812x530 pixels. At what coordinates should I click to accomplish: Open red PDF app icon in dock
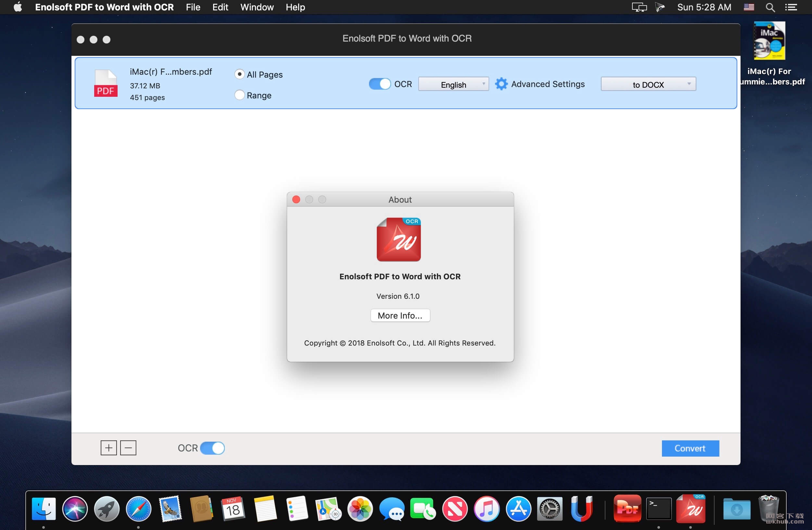pos(627,508)
